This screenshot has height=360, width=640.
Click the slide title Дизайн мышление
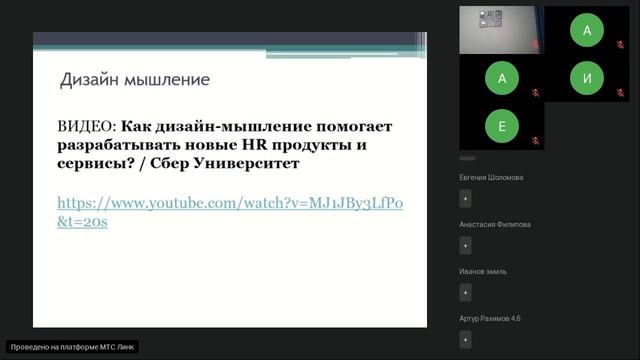tap(135, 80)
